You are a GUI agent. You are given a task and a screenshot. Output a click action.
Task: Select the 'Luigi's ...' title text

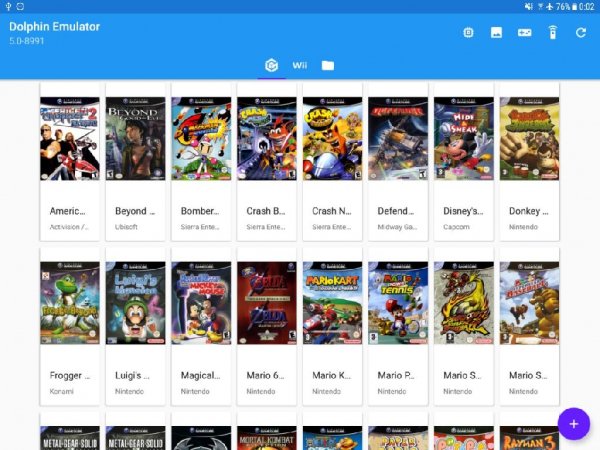132,375
